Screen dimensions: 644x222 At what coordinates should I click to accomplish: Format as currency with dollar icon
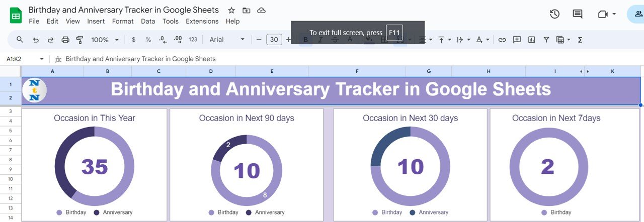133,39
